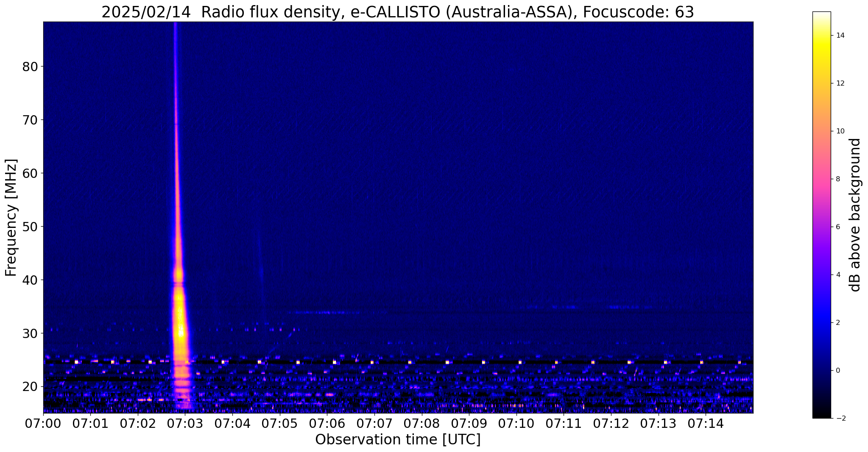This screenshot has width=868, height=452.
Task: Click the 07:07 time tick label
Action: (x=374, y=424)
